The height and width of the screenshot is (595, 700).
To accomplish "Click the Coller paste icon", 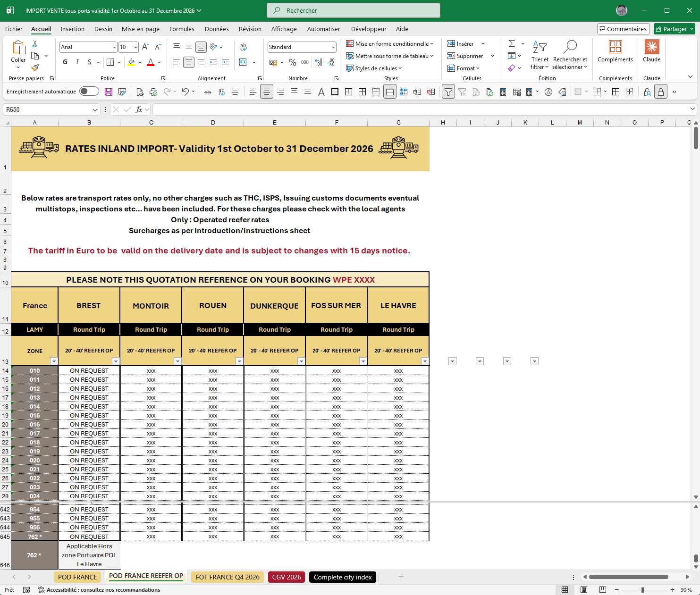I will (x=18, y=48).
